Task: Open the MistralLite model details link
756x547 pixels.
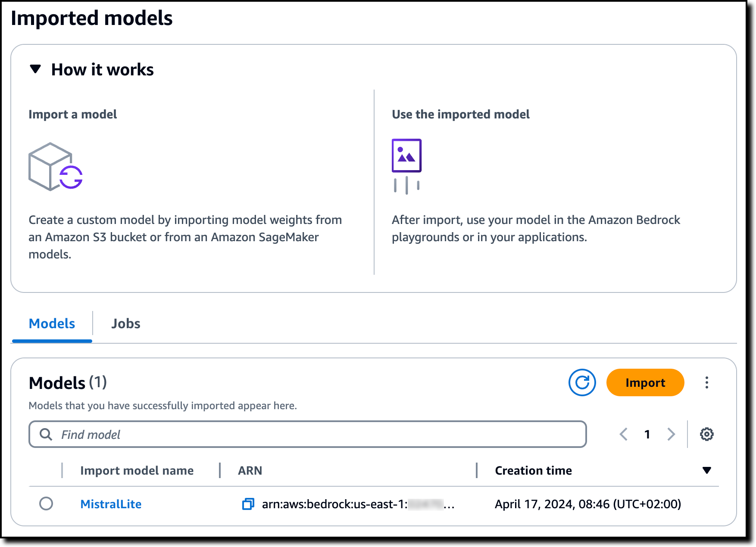Action: point(110,504)
